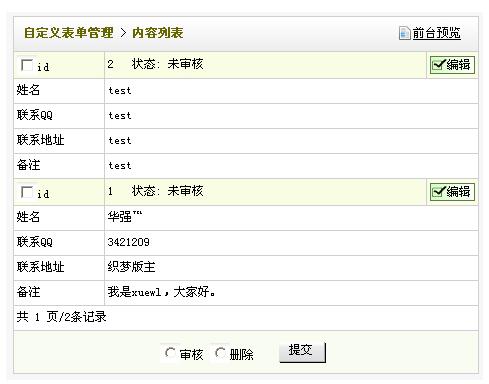Image resolution: width=489 pixels, height=384 pixels.
Task: Click the 联系QQ label of record 1
Action: (x=35, y=242)
